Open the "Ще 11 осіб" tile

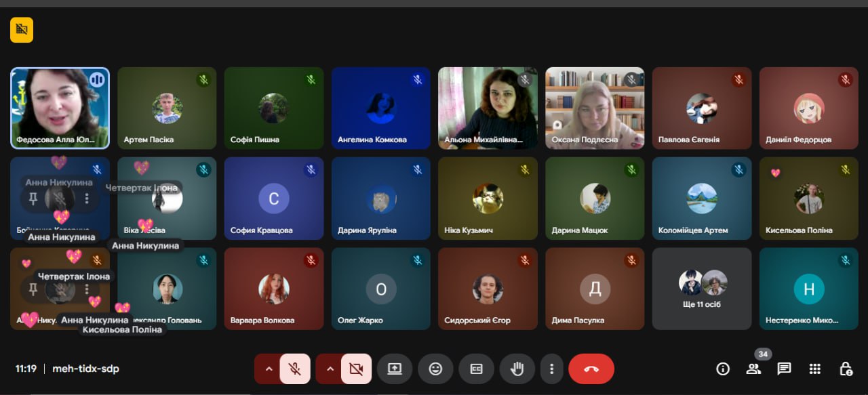pos(702,289)
